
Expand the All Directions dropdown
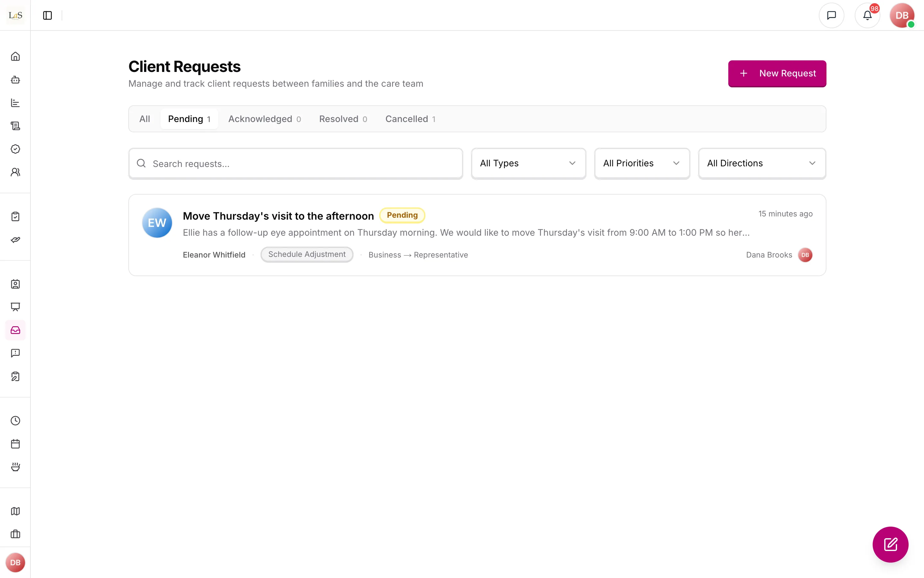click(x=762, y=163)
